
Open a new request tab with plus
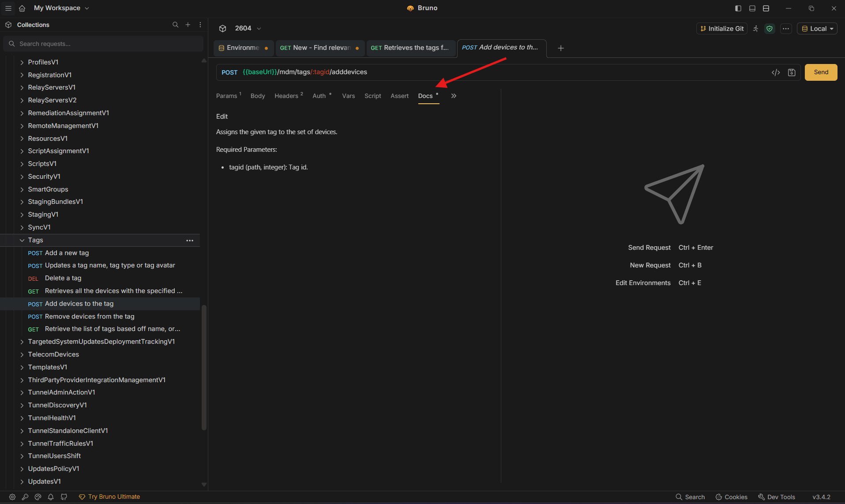coord(561,48)
